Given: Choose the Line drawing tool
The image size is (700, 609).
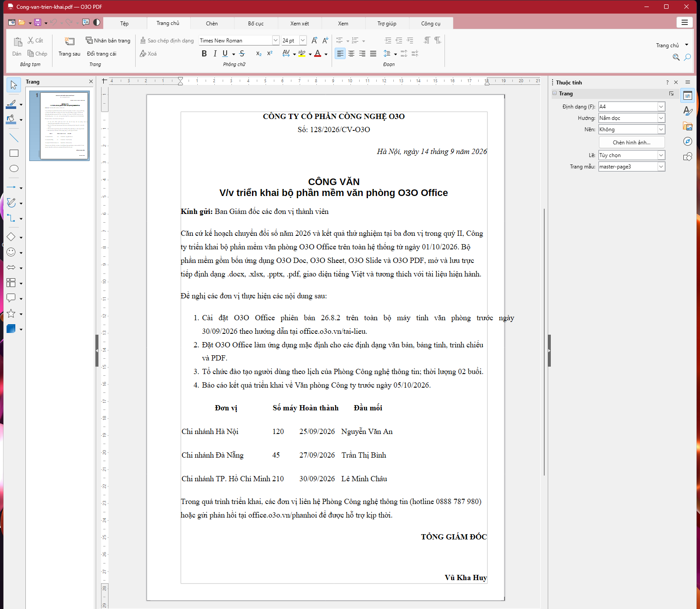Looking at the screenshot, I should 14,138.
